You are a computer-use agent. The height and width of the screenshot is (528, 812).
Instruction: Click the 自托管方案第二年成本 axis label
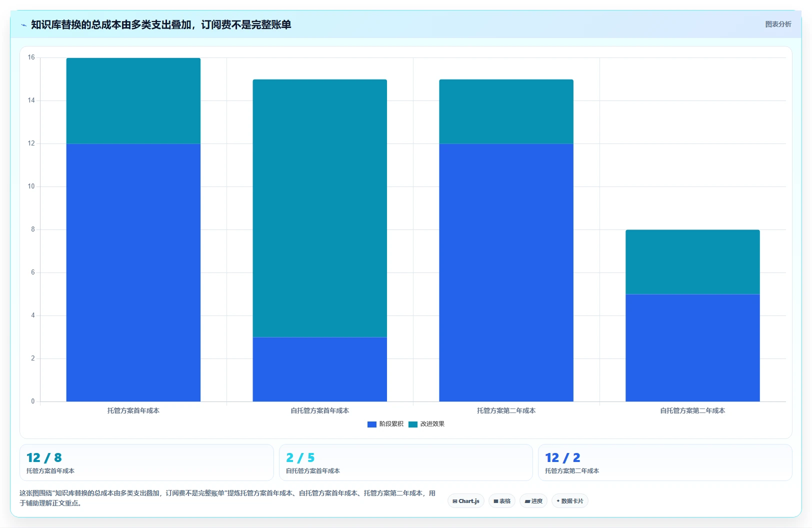click(x=692, y=410)
